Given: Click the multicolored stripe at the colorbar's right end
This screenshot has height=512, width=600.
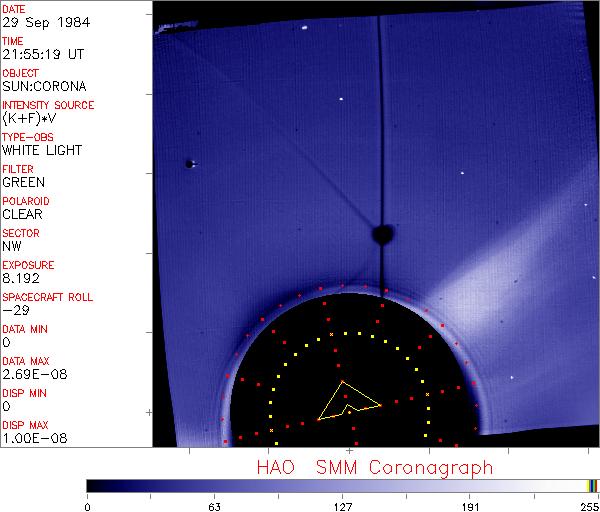Looking at the screenshot, I should click(592, 485).
